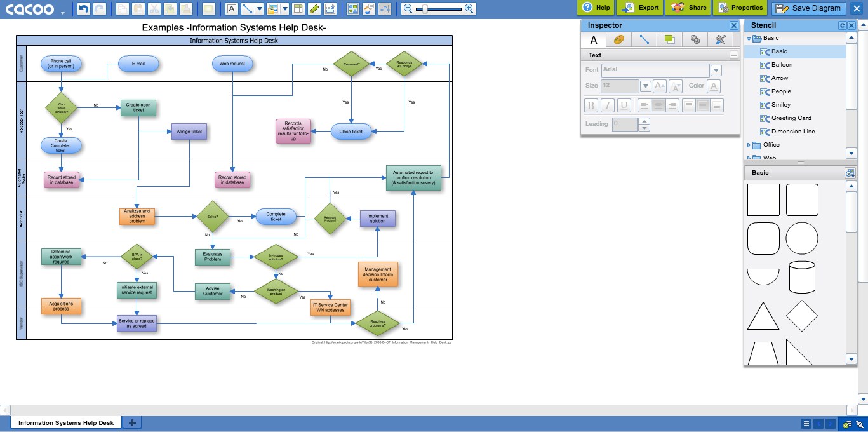Viewport: 868px width, 432px height.
Task: Toggle the Stencil panel toolbar button
Action: point(353,9)
